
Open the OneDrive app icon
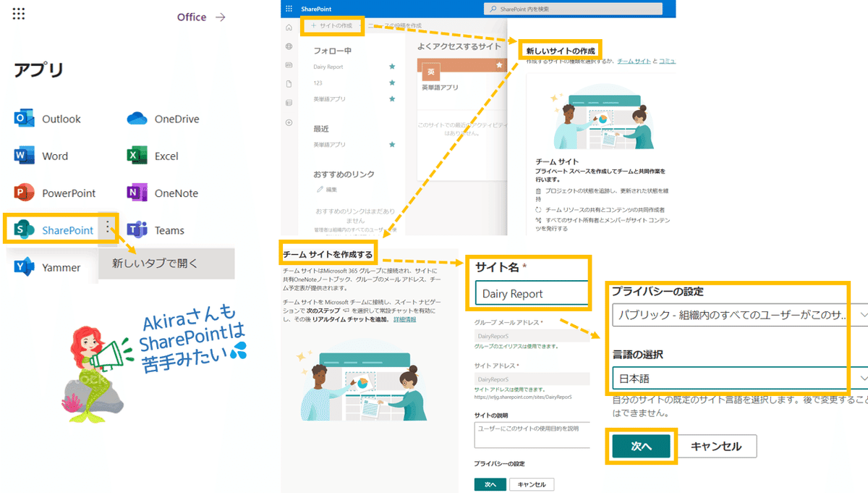(137, 119)
